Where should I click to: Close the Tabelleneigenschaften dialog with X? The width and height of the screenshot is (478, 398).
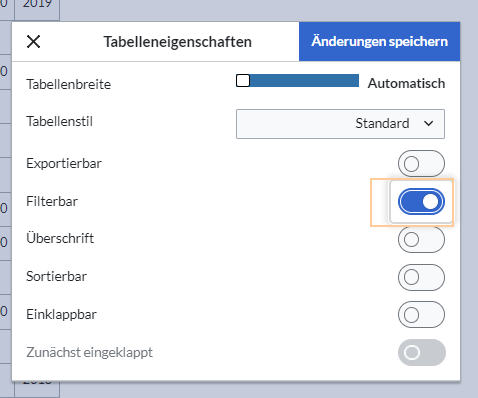click(33, 42)
